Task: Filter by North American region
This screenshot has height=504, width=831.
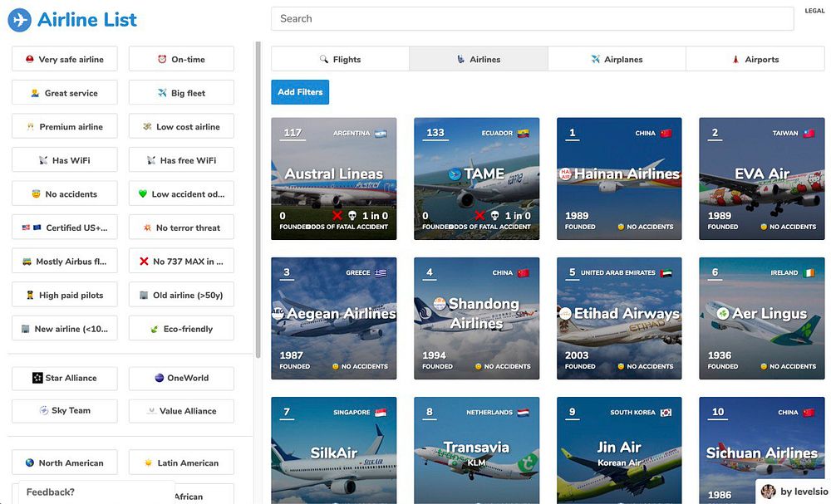Action: [x=65, y=462]
